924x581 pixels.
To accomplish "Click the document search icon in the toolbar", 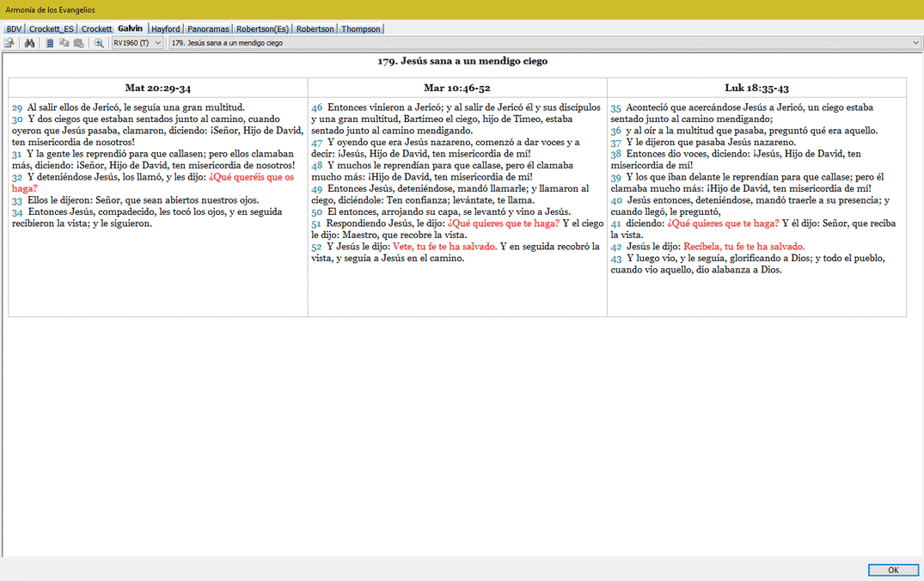I will tap(9, 43).
